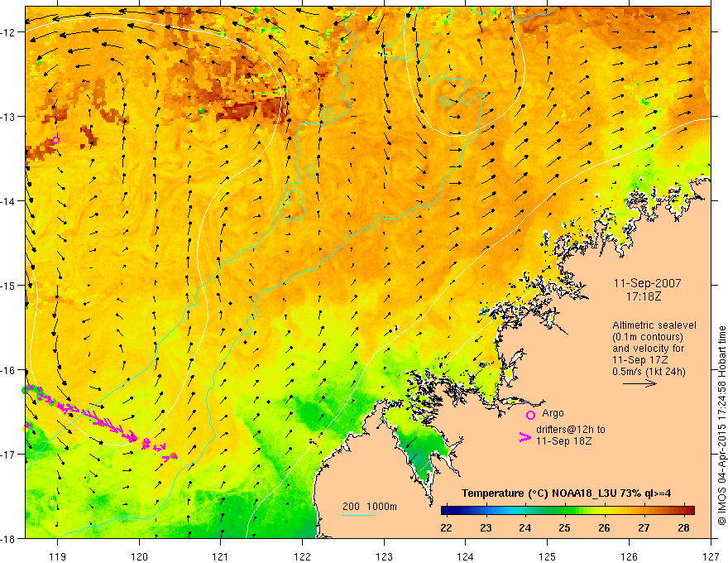This screenshot has height=563, width=728.
Task: Click the latitude axis label '-15'
Action: tap(8, 285)
